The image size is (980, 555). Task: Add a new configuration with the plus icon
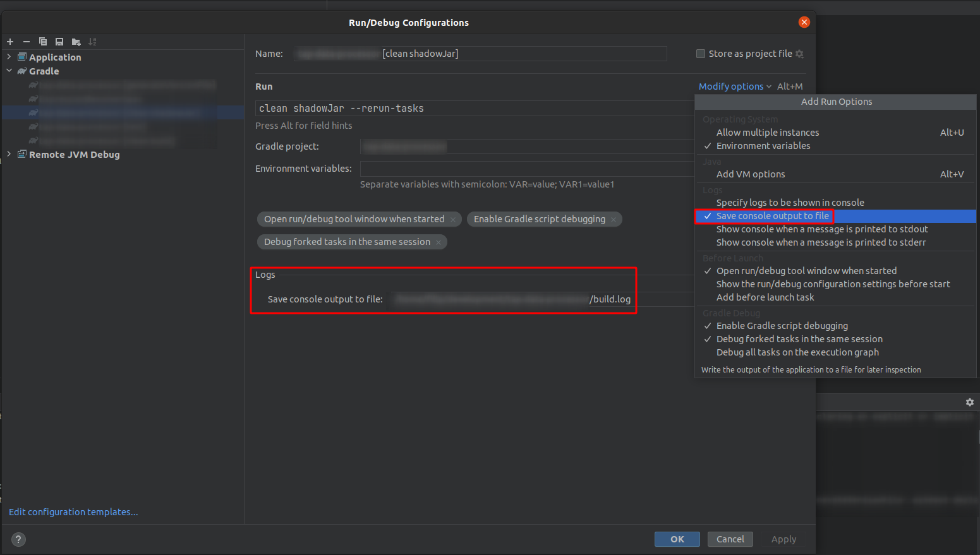click(x=10, y=42)
